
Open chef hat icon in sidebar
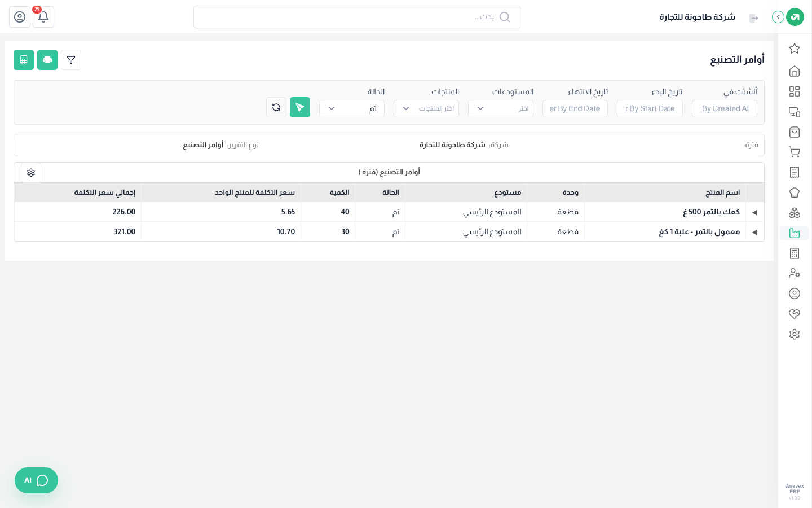(795, 192)
